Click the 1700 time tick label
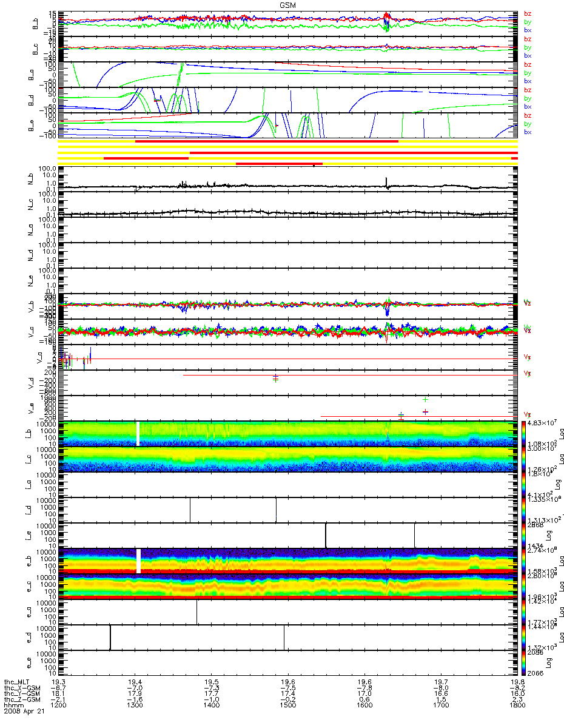 tap(440, 706)
